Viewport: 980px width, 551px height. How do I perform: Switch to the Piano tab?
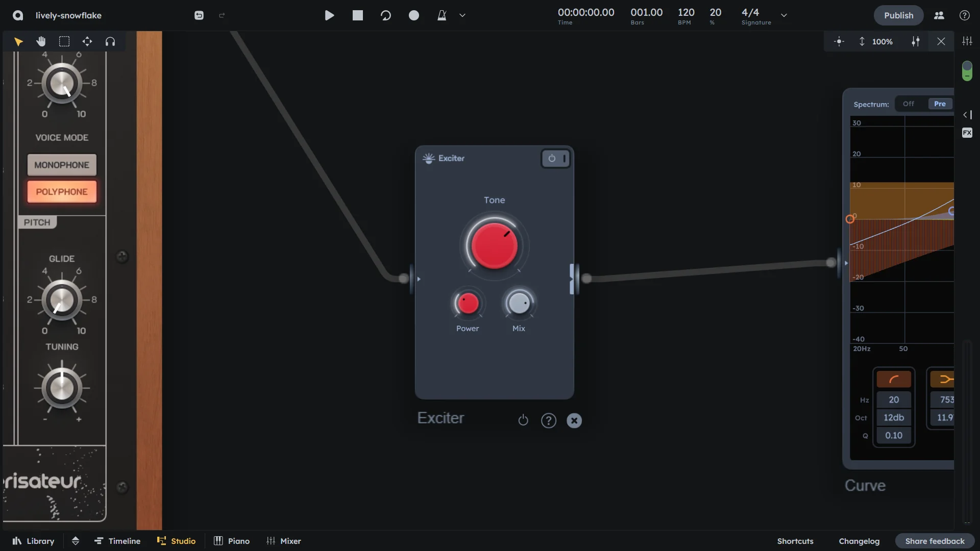click(x=231, y=541)
